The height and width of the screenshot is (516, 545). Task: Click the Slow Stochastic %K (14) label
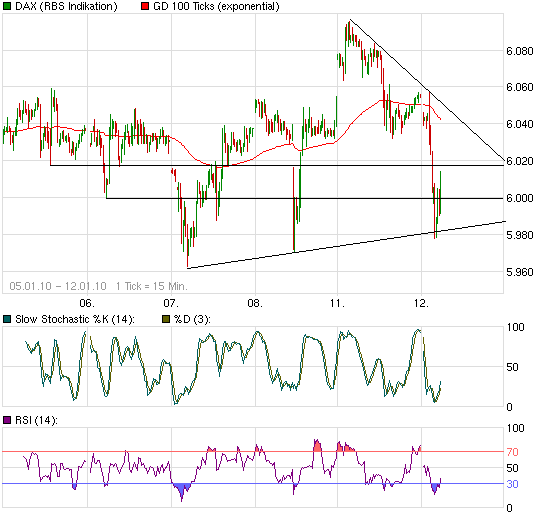(75, 319)
